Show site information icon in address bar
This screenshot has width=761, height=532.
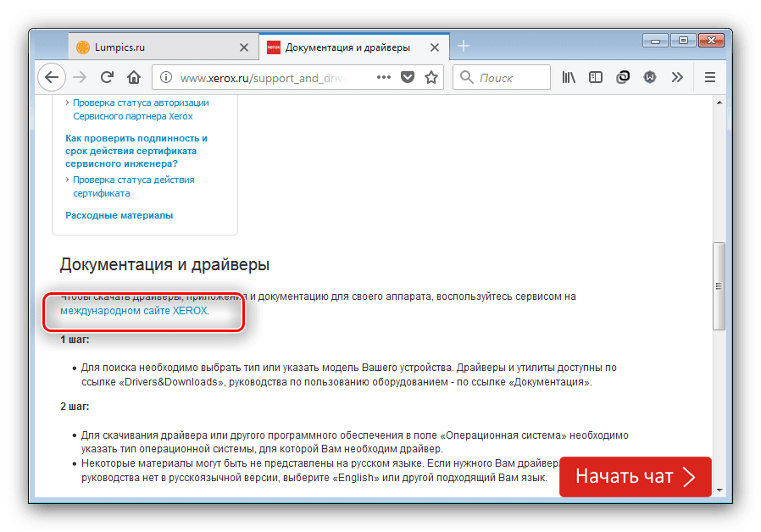166,77
